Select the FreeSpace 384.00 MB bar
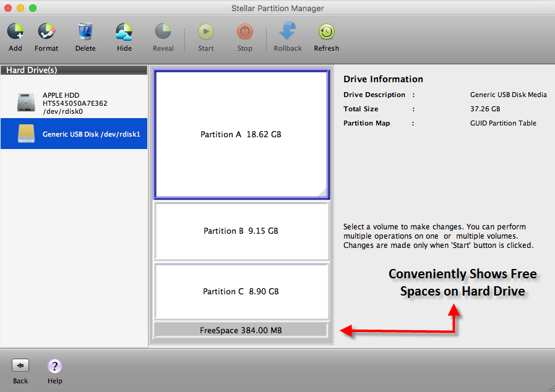Image resolution: width=555 pixels, height=392 pixels. tap(241, 330)
